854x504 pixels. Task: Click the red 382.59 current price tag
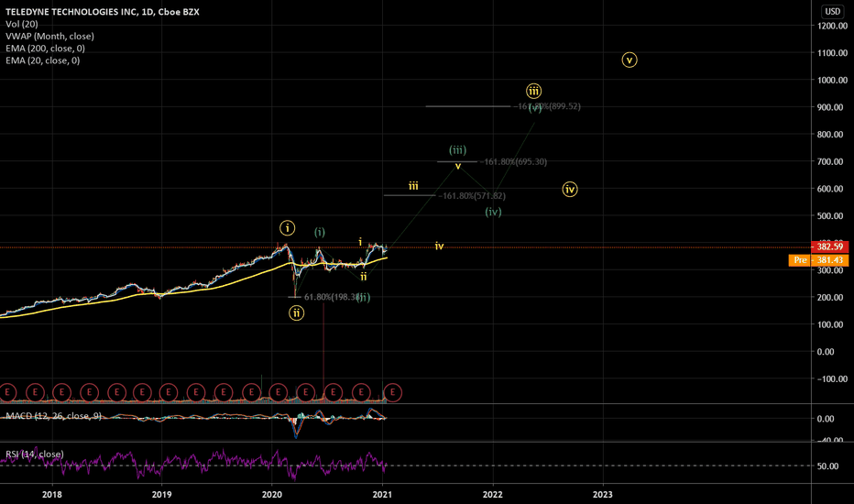coord(829,247)
